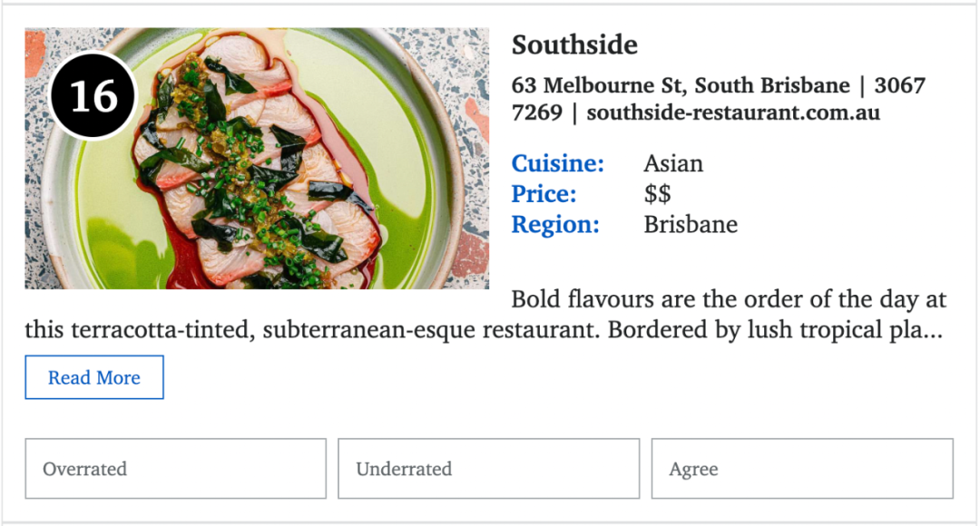Select the Underrated vote option

pos(489,469)
